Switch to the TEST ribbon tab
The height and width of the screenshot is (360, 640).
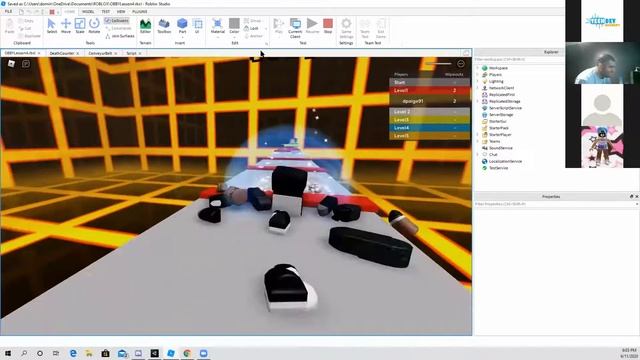click(x=106, y=12)
